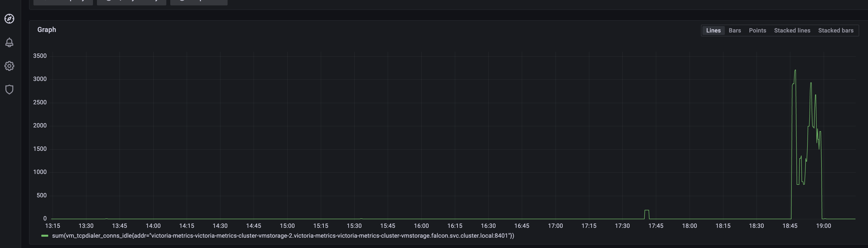Screen dimensions: 868x248
Task: Choose the Stacked lines graph style
Action: [x=792, y=30]
